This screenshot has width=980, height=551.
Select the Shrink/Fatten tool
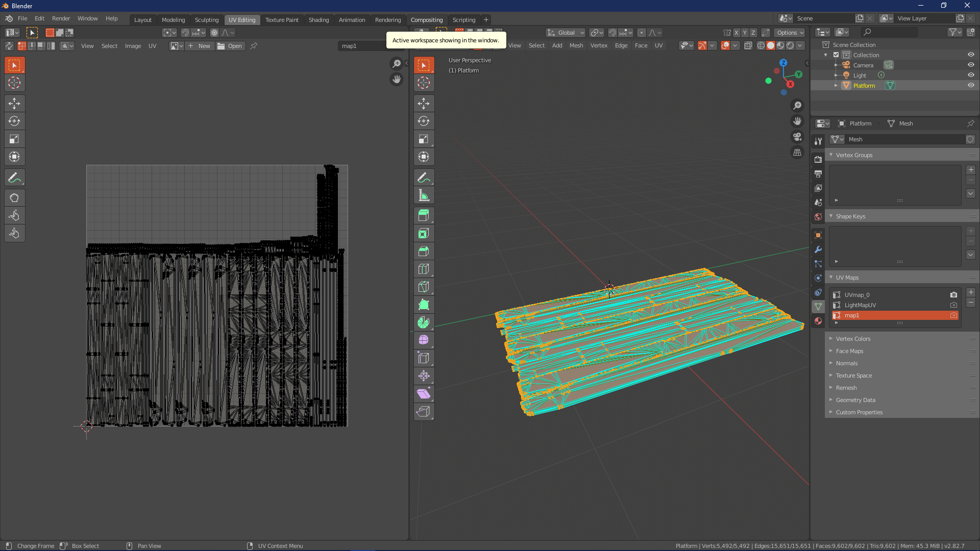[x=424, y=376]
